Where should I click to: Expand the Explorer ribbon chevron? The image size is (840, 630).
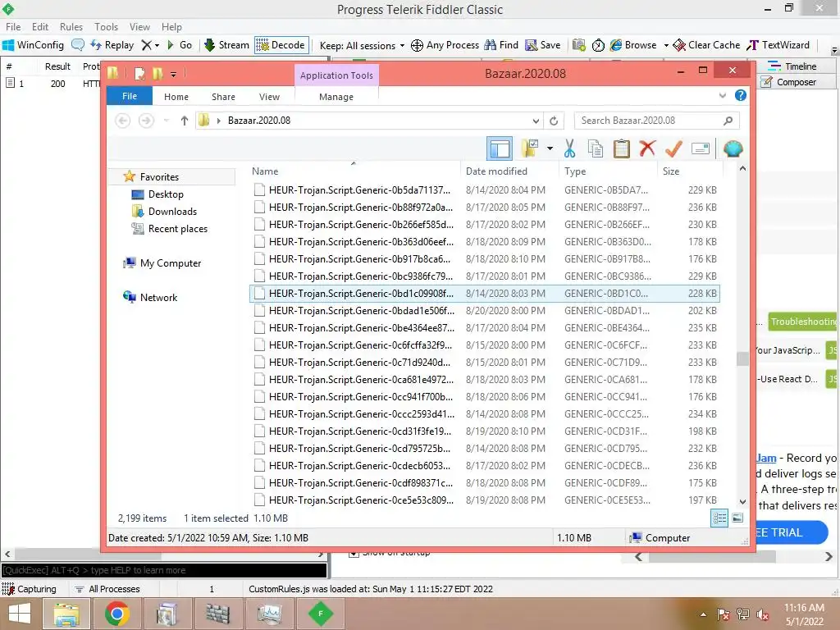click(x=722, y=95)
